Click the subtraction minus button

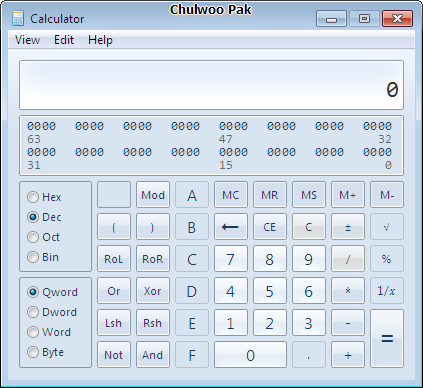(348, 323)
